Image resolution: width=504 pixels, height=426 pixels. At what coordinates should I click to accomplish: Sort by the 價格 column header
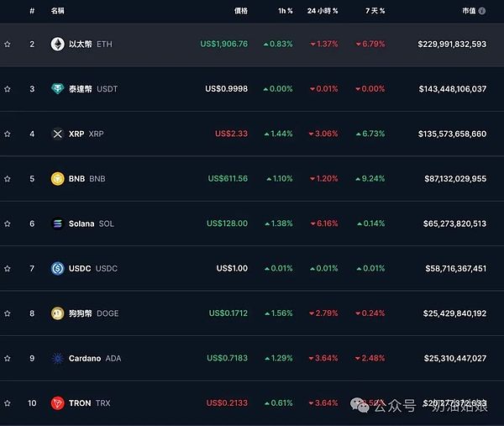pyautogui.click(x=241, y=11)
